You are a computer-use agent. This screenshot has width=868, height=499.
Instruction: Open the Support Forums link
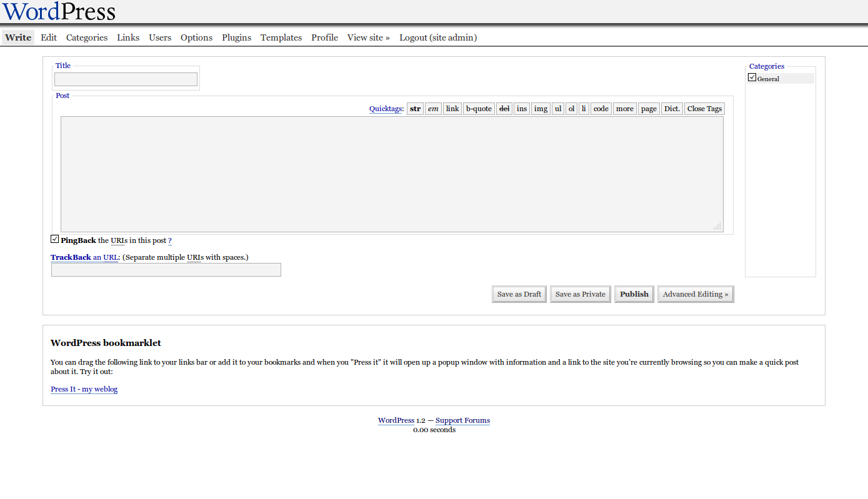coord(462,420)
